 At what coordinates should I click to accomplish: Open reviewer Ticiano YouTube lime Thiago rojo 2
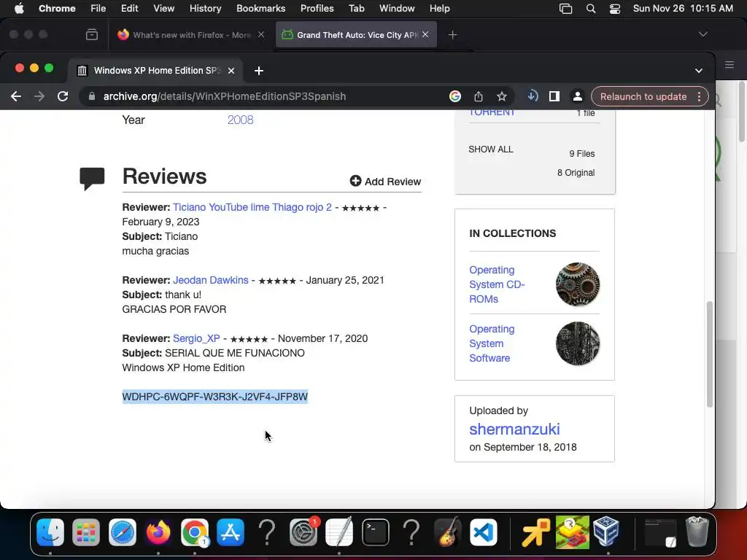[252, 207]
